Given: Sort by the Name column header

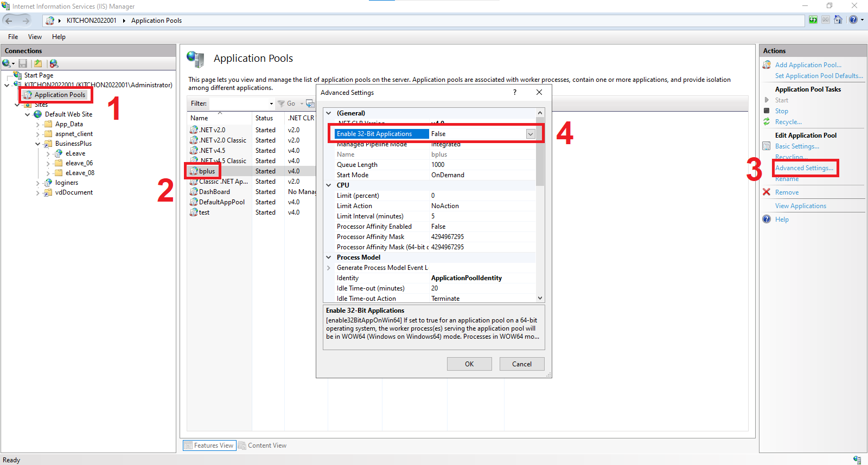Looking at the screenshot, I should pos(220,118).
